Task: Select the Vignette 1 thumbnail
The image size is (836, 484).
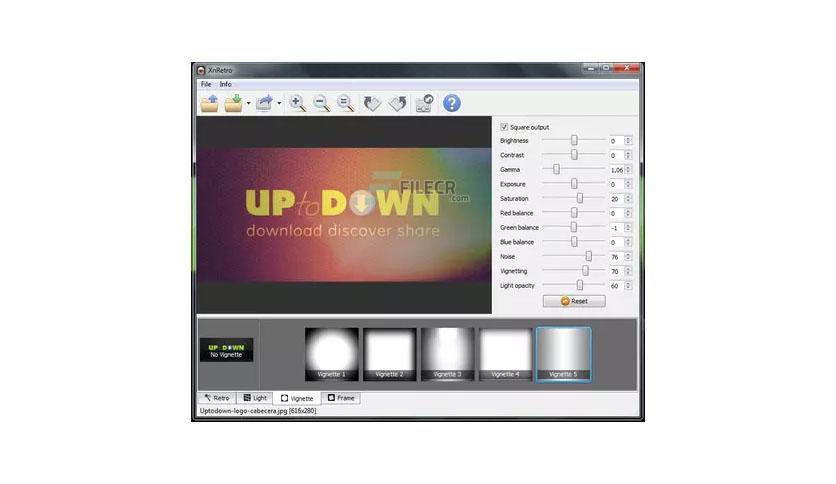Action: [332, 354]
